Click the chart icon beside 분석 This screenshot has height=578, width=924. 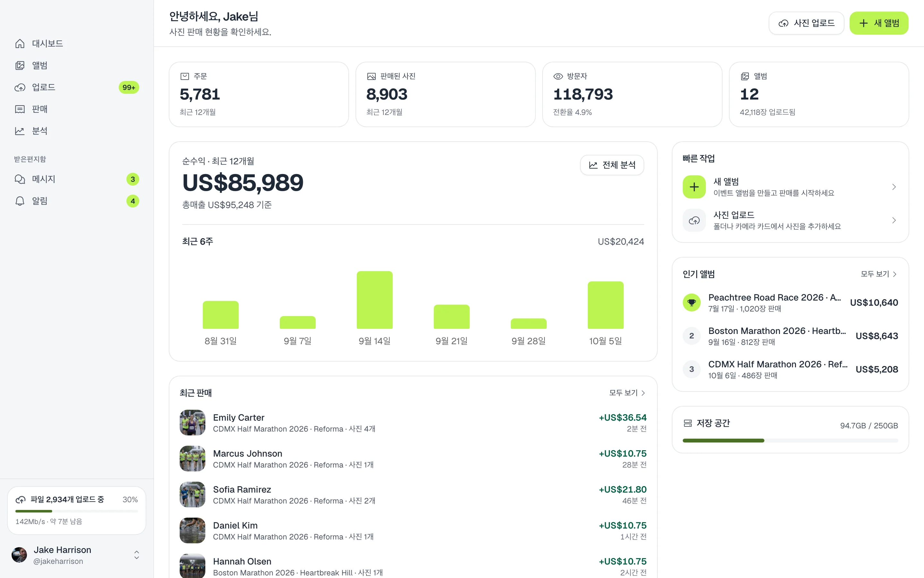click(20, 131)
